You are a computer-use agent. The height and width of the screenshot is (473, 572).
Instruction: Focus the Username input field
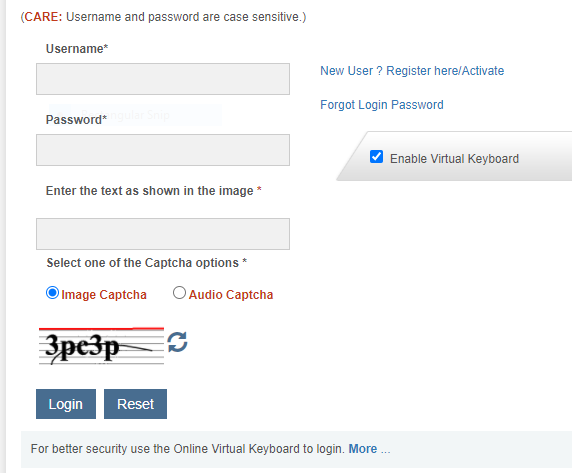click(x=163, y=79)
